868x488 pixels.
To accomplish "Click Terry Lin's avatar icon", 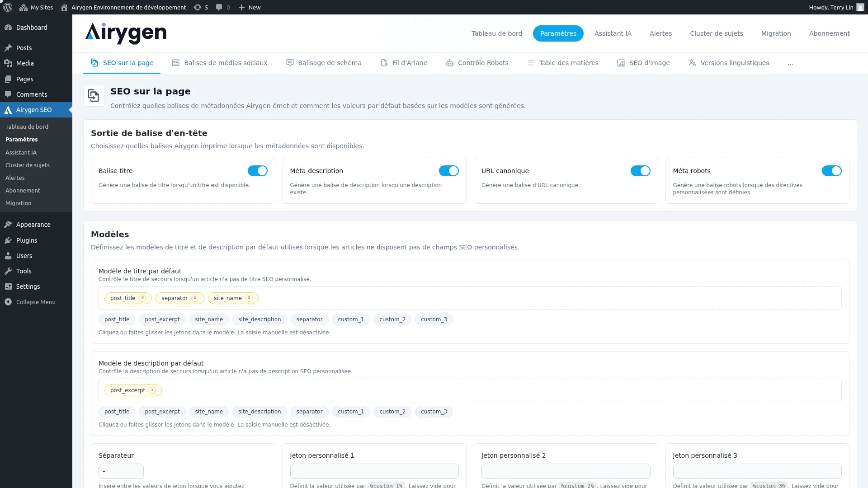I will (860, 7).
